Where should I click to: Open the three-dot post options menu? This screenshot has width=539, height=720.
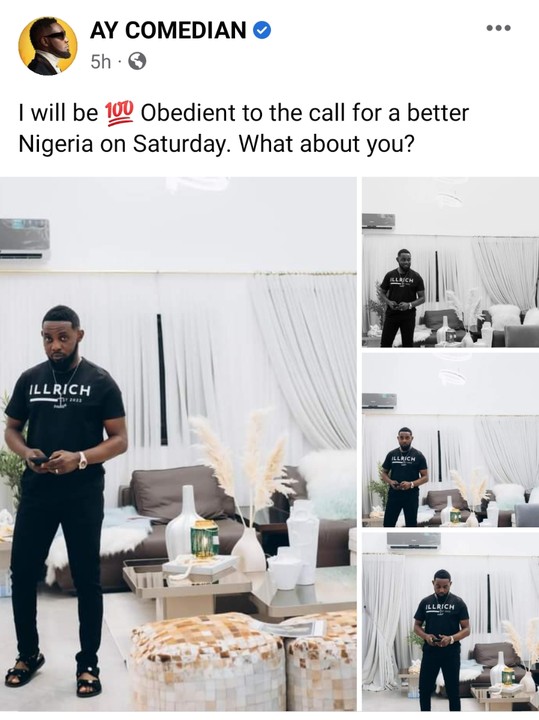[x=499, y=28]
